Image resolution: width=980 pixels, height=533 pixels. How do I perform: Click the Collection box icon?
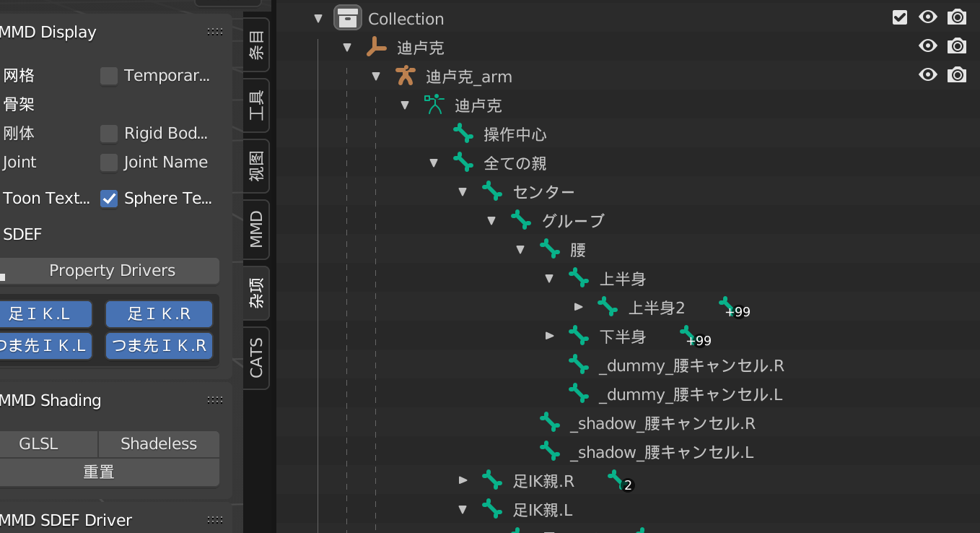pyautogui.click(x=348, y=18)
